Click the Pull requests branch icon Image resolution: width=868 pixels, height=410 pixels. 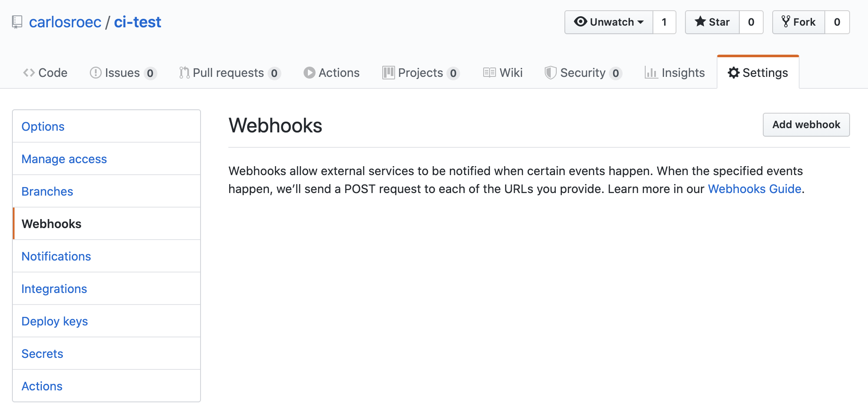[x=184, y=73]
